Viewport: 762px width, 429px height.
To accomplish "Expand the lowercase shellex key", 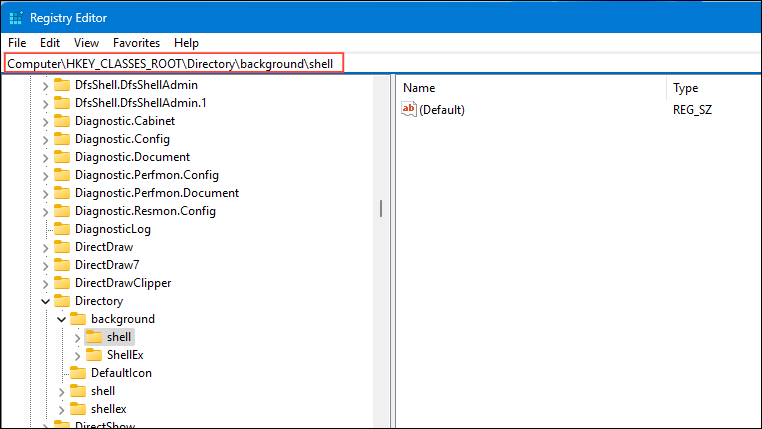I will (x=61, y=410).
